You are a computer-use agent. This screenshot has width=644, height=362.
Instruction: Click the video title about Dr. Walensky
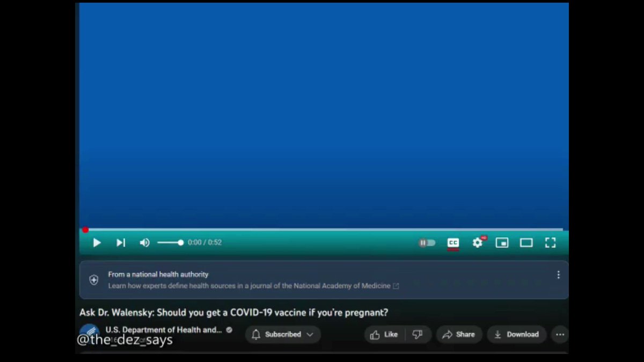click(x=233, y=312)
